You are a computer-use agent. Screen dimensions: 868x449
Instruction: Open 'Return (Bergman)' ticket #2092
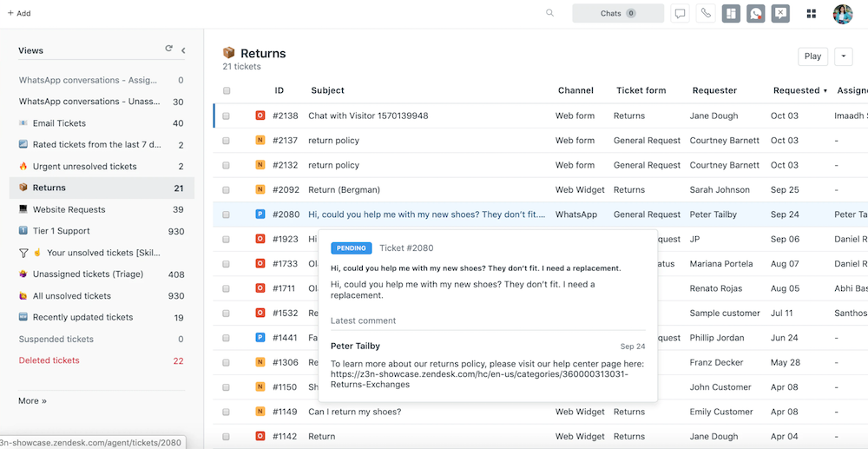tap(345, 190)
